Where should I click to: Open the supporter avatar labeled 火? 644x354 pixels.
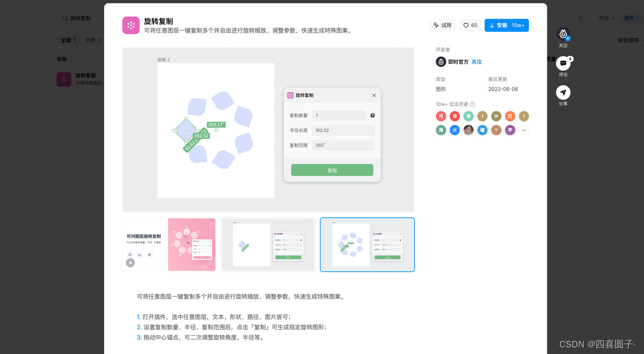[455, 130]
